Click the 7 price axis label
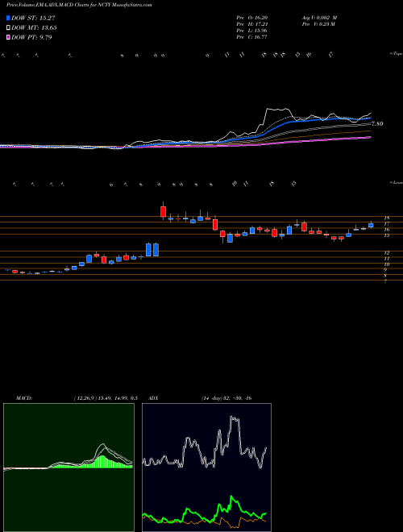 pos(385,281)
